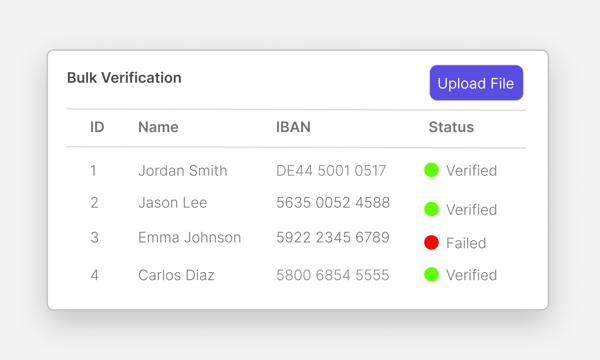Image resolution: width=600 pixels, height=360 pixels.
Task: Click the Failed status text for Emma Johnson
Action: (x=466, y=243)
